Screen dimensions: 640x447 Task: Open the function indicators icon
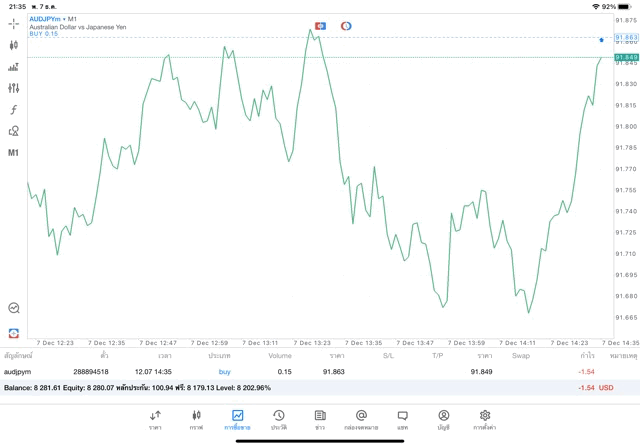click(x=13, y=109)
